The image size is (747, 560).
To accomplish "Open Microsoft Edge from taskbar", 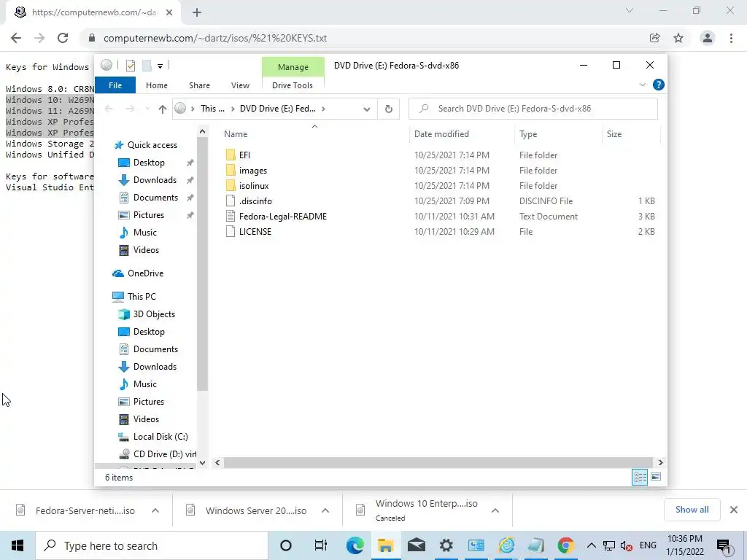I will [355, 545].
